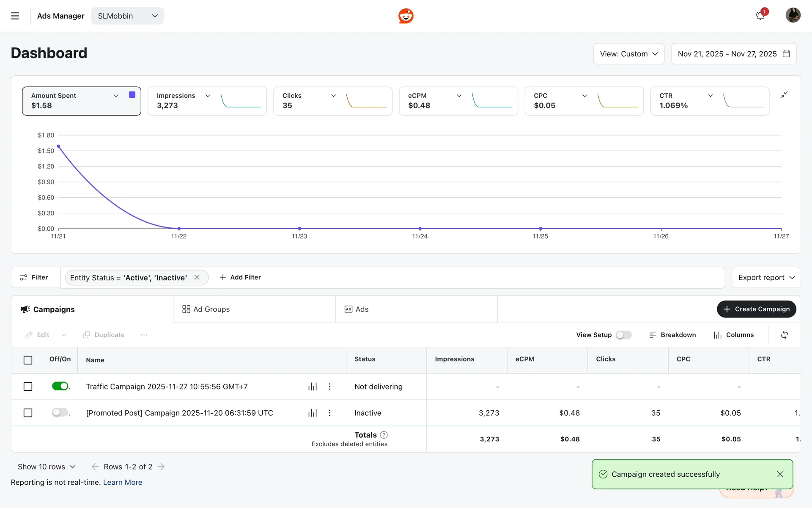812x508 pixels.
Task: Click the Totals help question icon
Action: (384, 435)
